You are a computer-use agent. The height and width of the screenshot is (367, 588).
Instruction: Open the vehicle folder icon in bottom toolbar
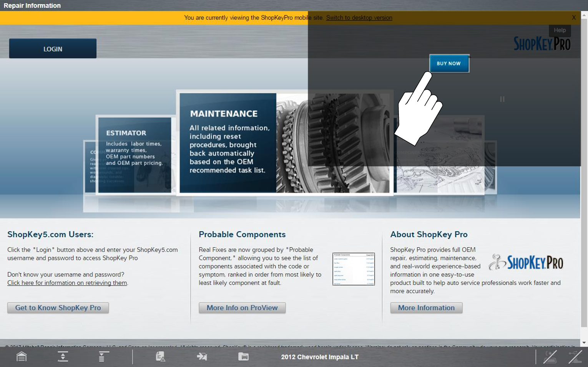pos(243,357)
